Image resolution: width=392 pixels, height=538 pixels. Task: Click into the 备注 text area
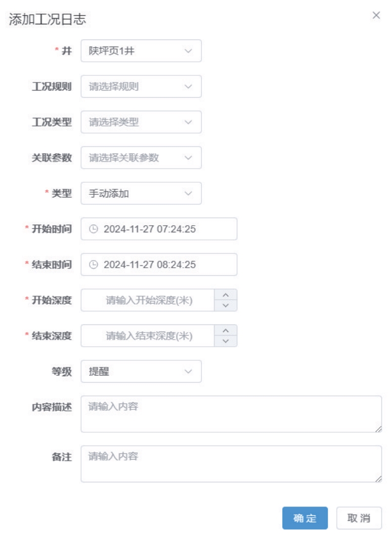231,464
